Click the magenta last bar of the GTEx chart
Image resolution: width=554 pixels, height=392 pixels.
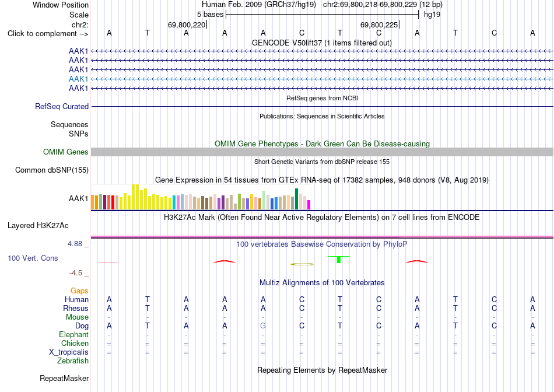pos(309,205)
